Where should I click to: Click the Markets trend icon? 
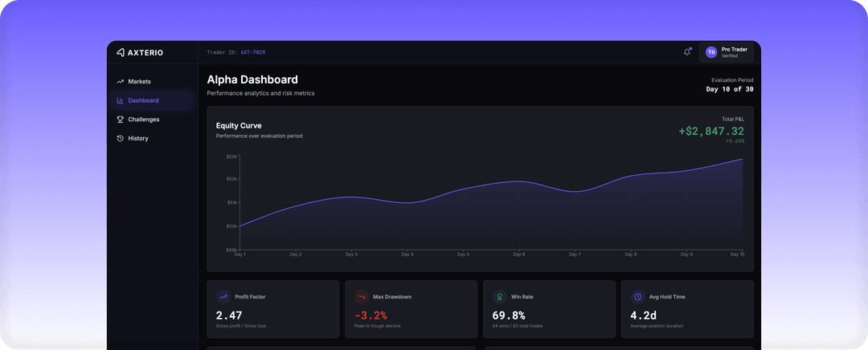[121, 82]
